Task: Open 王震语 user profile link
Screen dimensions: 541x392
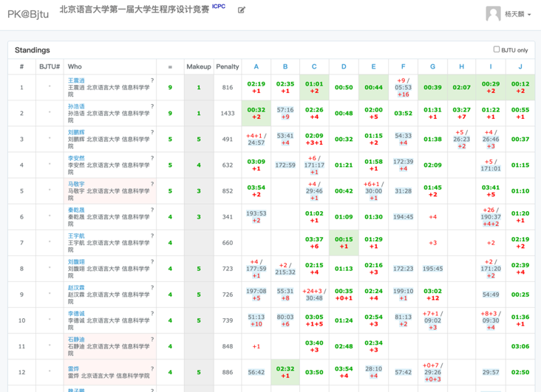Action: [x=76, y=80]
